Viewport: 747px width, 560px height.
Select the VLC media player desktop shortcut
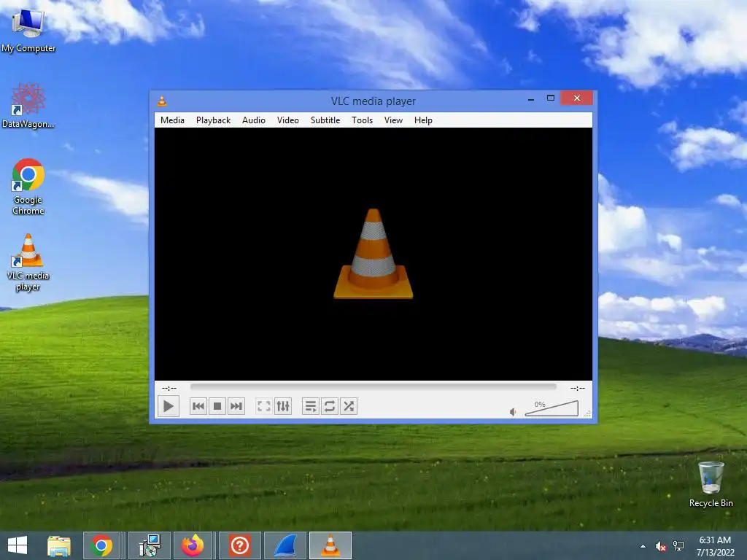(x=28, y=262)
